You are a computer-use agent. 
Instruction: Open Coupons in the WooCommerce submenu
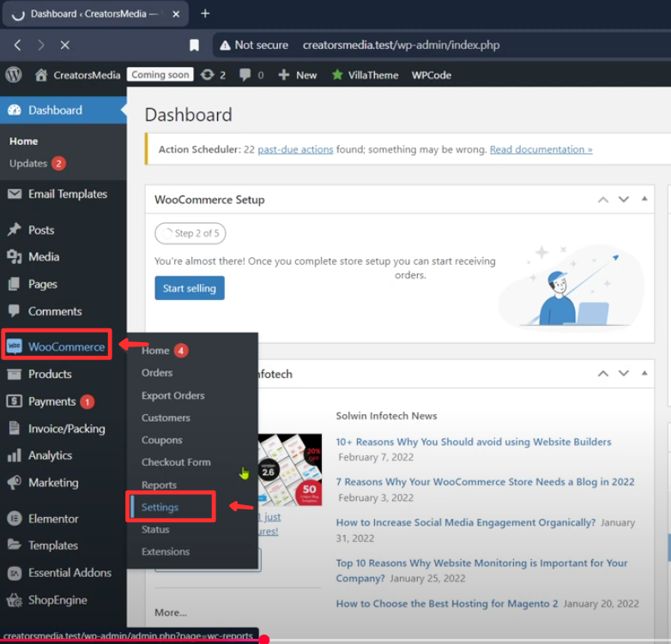tap(162, 440)
